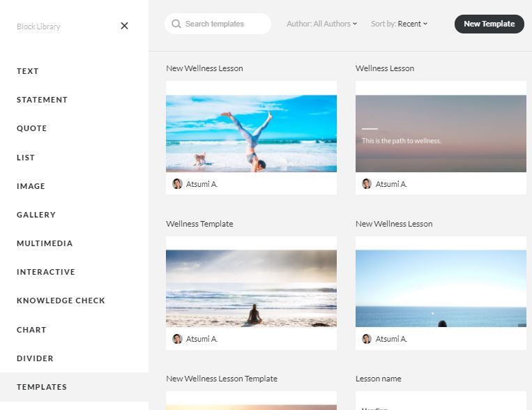Click author name Atsumi A. under Wellness Template
532x410 pixels.
click(x=202, y=339)
